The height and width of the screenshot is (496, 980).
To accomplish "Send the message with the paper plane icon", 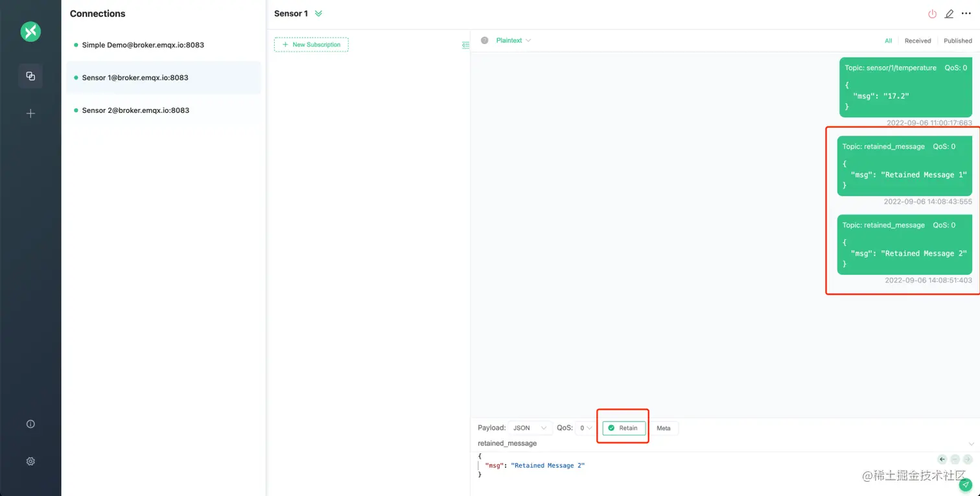I will 964,484.
